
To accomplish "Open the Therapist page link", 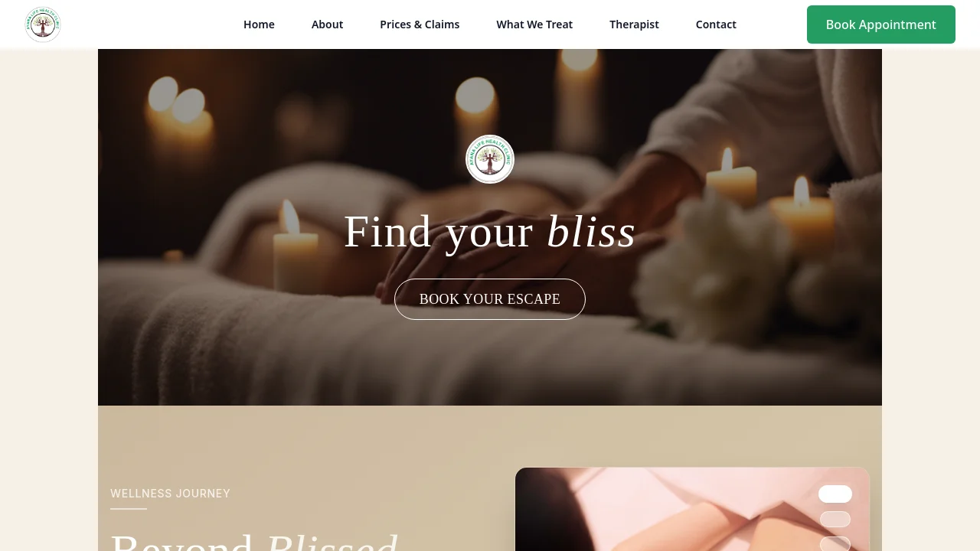I will point(634,24).
